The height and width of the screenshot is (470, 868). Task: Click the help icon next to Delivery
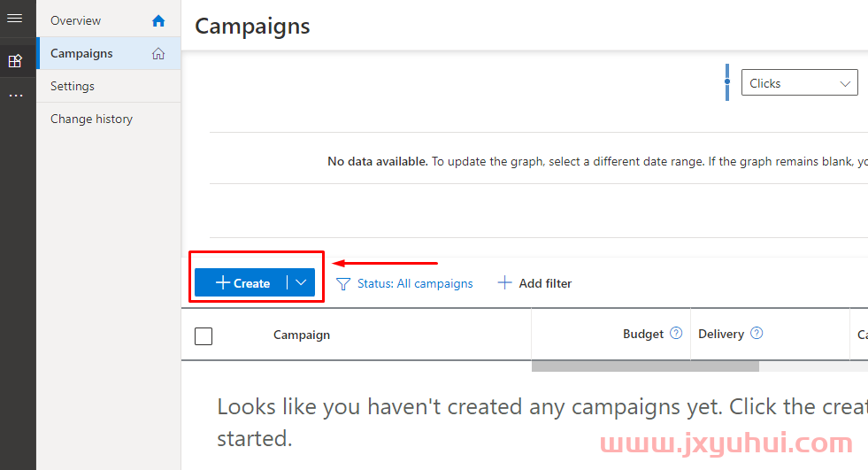click(757, 334)
